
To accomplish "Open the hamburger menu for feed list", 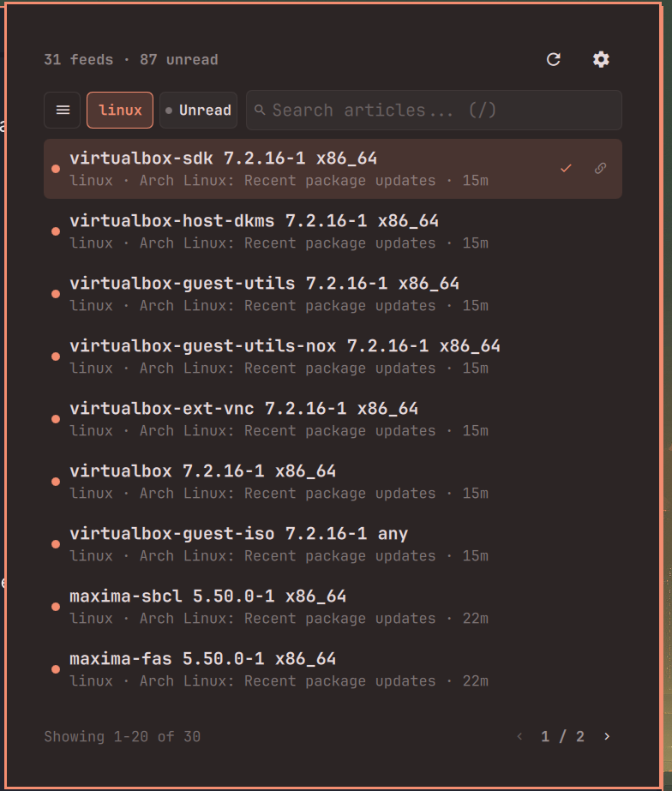I will pos(63,110).
